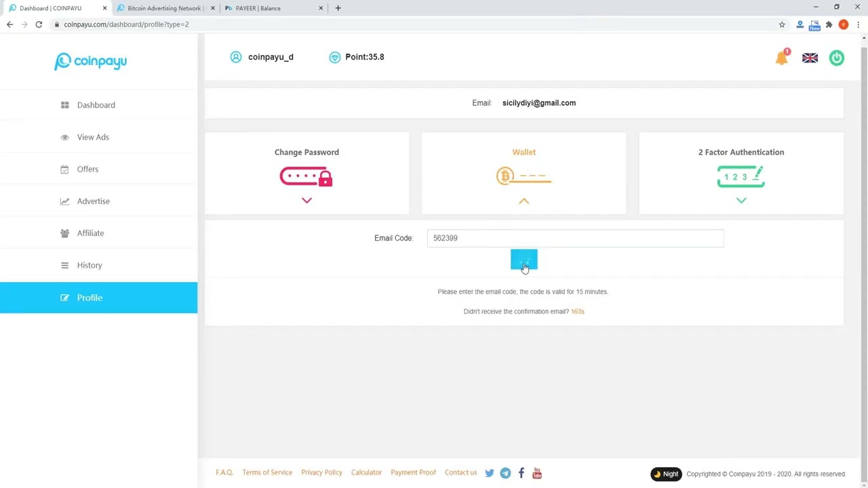Click the orange bitcoin Wallet icon

(524, 176)
